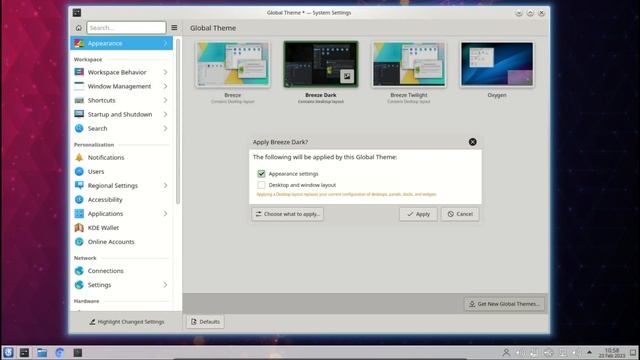Open the hamburger menu next to search

[x=174, y=28]
